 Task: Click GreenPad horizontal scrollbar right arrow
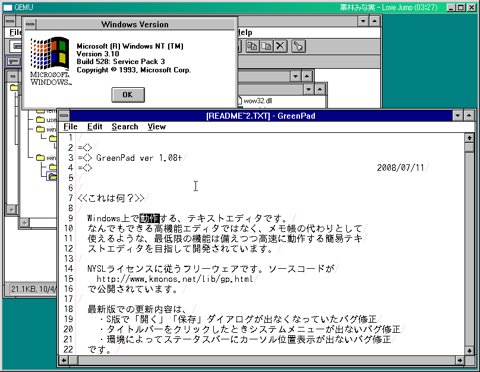460,360
